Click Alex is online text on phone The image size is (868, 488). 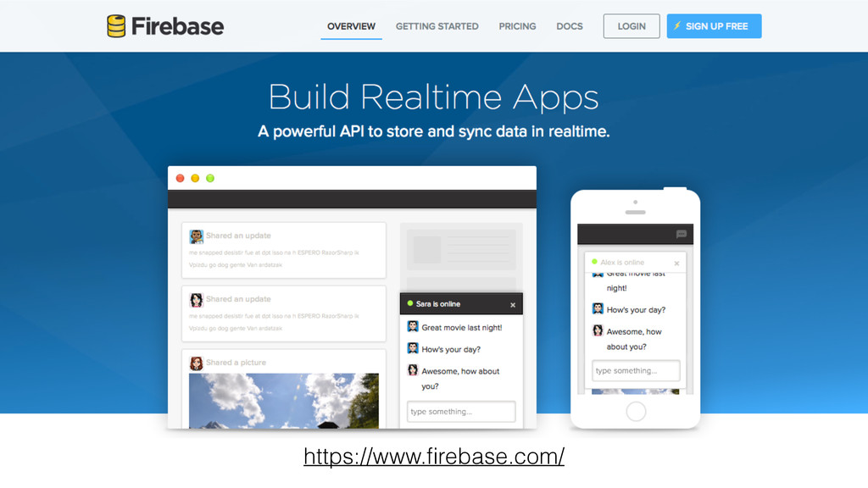(622, 263)
